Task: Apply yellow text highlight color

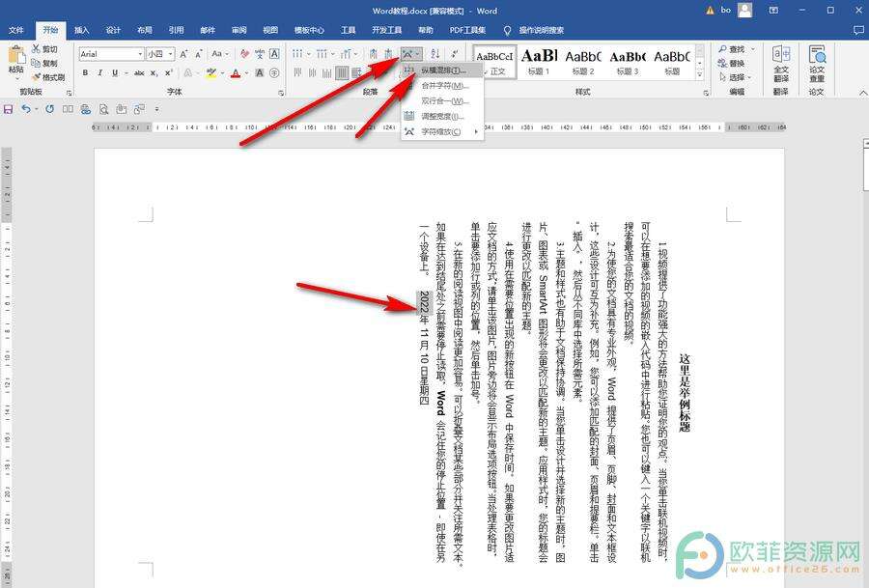Action: [x=211, y=72]
